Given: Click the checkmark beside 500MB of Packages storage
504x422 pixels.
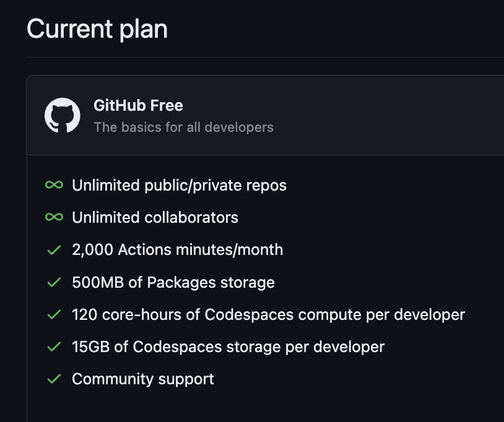Looking at the screenshot, I should (54, 282).
